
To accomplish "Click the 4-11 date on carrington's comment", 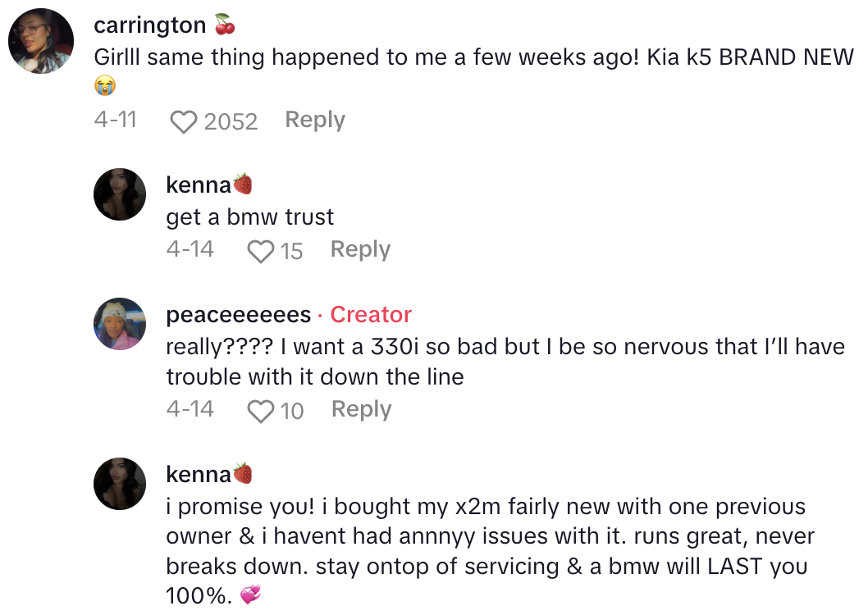I will (x=115, y=121).
